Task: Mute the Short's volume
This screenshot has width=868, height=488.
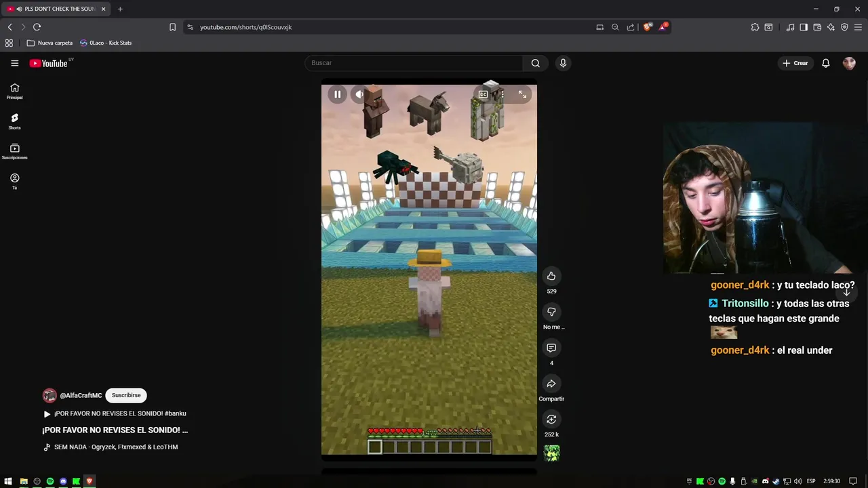Action: point(359,95)
